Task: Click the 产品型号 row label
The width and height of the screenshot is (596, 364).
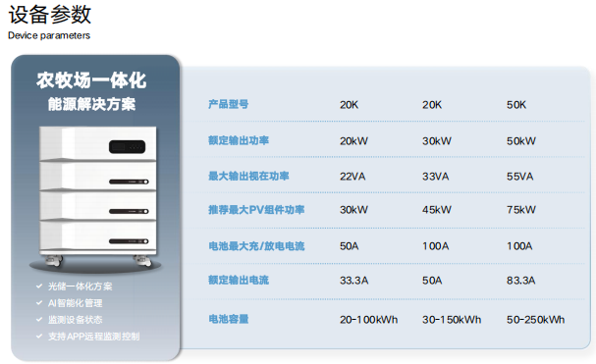Action: pyautogui.click(x=229, y=104)
